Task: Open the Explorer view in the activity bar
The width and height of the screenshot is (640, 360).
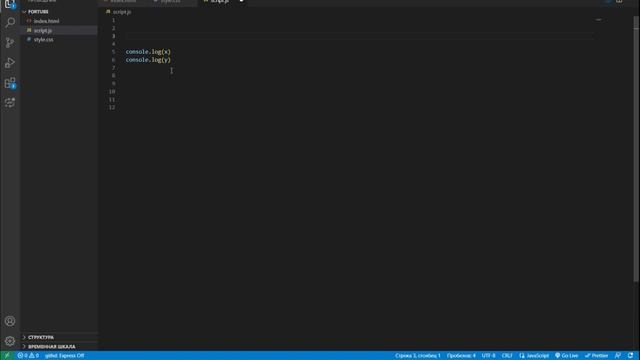Action: coord(10,4)
